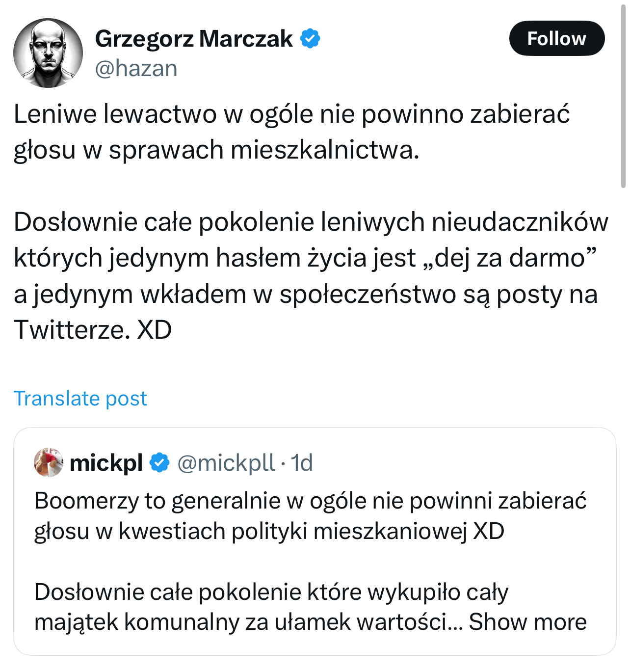Click the 1d timestamp on quoted post
The image size is (630, 672).
click(302, 462)
